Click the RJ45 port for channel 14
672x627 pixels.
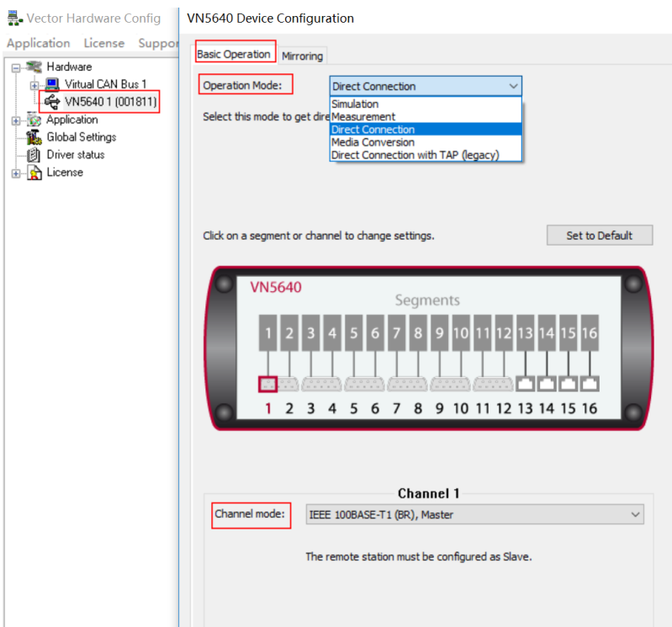(547, 384)
